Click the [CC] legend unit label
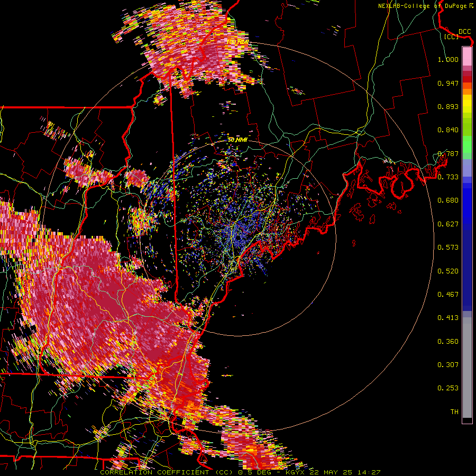Viewport: 476px width, 476px height. (451, 36)
